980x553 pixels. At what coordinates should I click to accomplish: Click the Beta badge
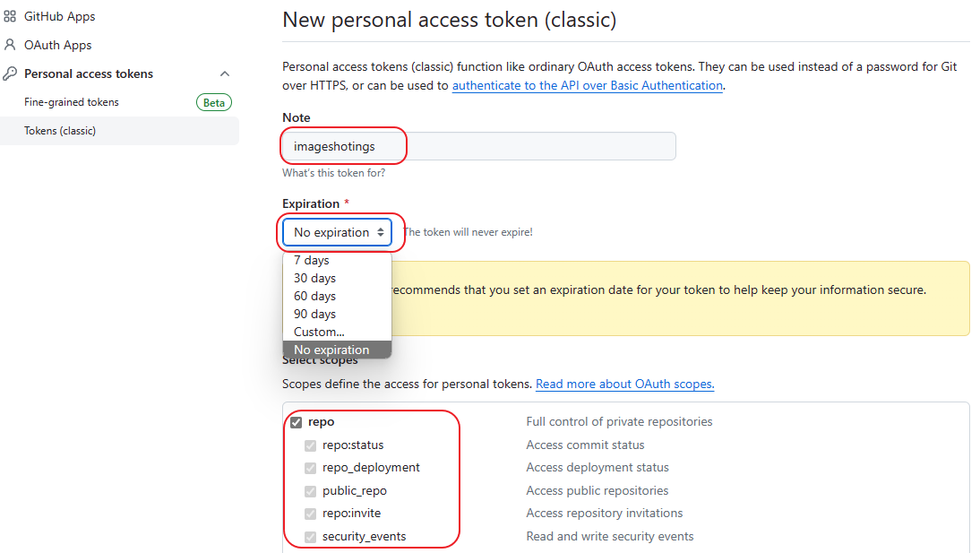tap(214, 102)
